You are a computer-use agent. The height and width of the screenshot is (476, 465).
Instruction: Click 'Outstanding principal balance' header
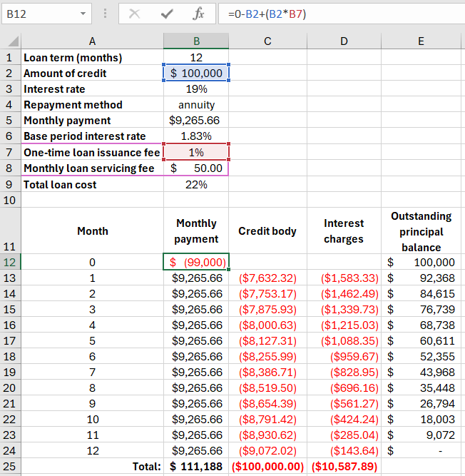[421, 232]
